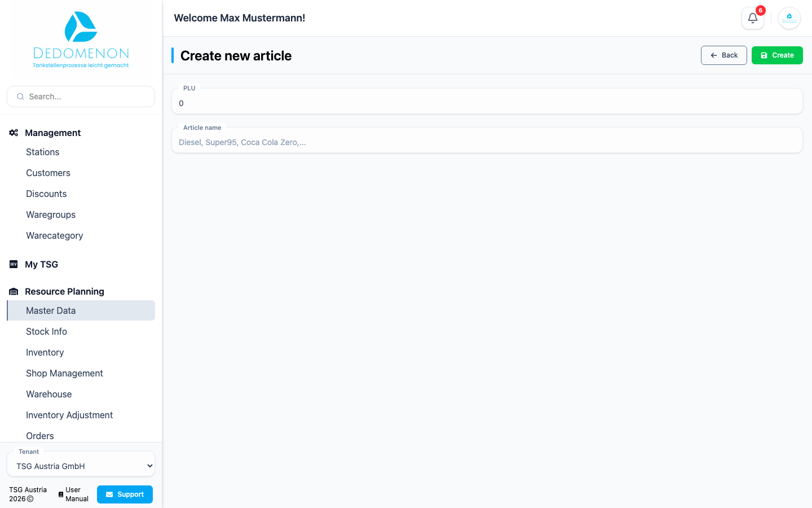Click into the sidebar Search box

pyautogui.click(x=81, y=97)
